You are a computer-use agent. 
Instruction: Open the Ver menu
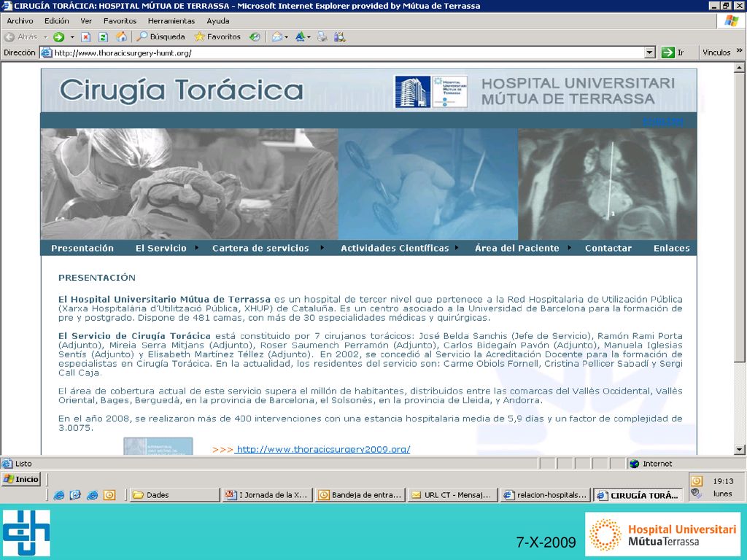pyautogui.click(x=86, y=21)
